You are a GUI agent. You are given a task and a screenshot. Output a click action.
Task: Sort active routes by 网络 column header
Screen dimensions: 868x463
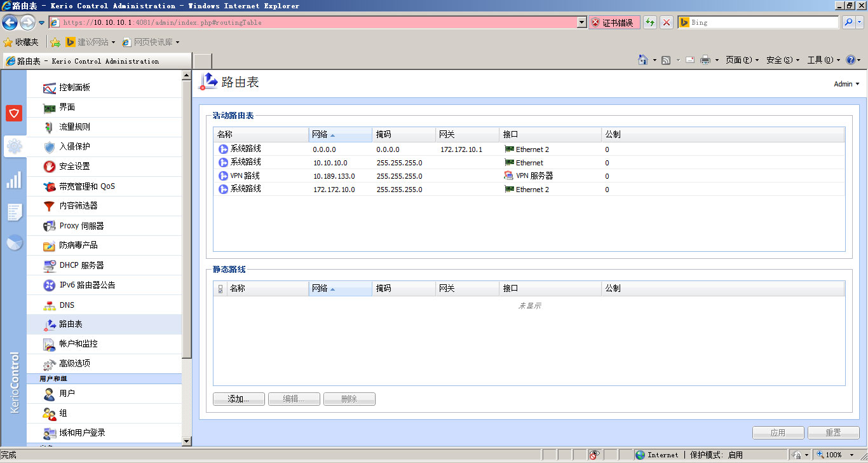pos(340,135)
